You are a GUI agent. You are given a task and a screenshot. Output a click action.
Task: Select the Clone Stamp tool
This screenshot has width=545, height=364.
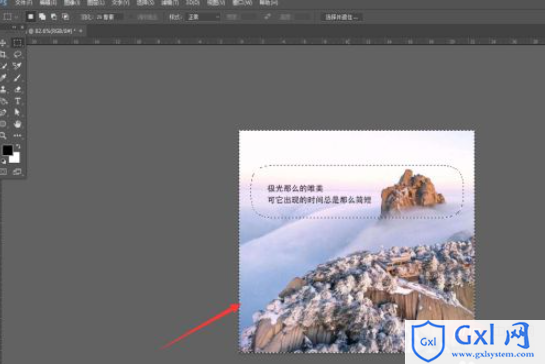(x=3, y=89)
